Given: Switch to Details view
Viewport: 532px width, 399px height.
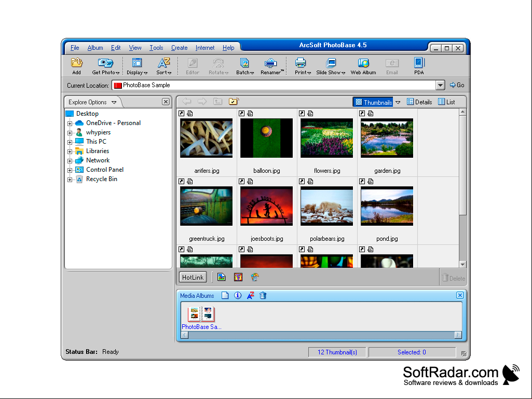Looking at the screenshot, I should click(419, 102).
